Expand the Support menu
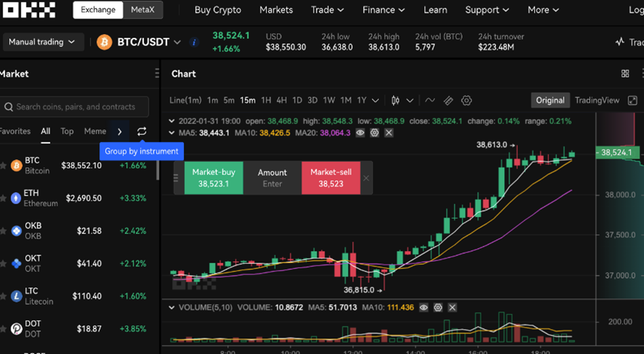 487,10
